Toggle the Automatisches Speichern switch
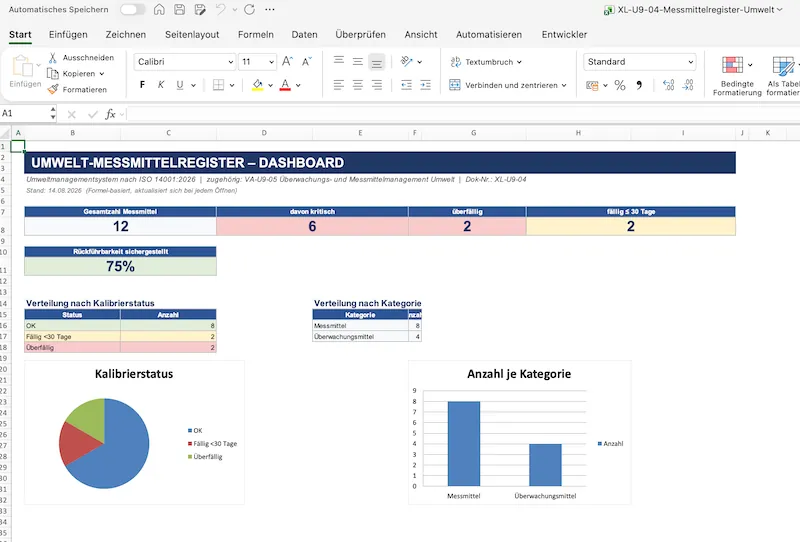 click(133, 9)
